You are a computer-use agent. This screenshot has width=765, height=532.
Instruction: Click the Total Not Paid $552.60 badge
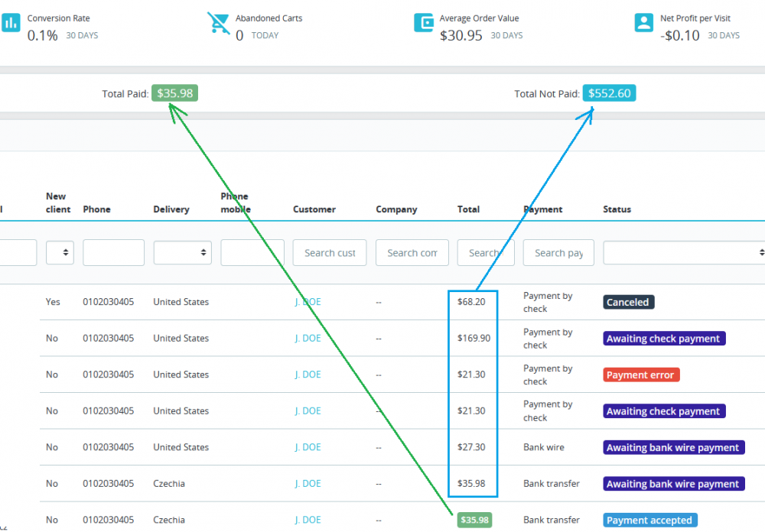click(x=610, y=93)
